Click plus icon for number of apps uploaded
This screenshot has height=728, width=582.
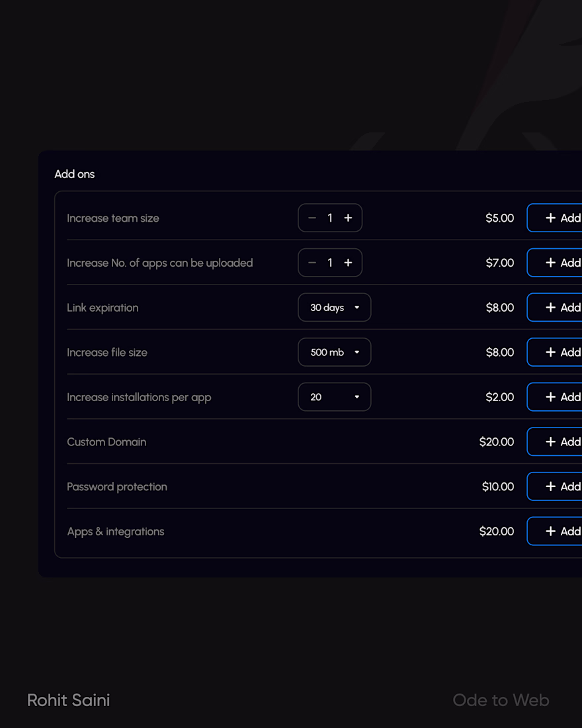[x=348, y=263]
